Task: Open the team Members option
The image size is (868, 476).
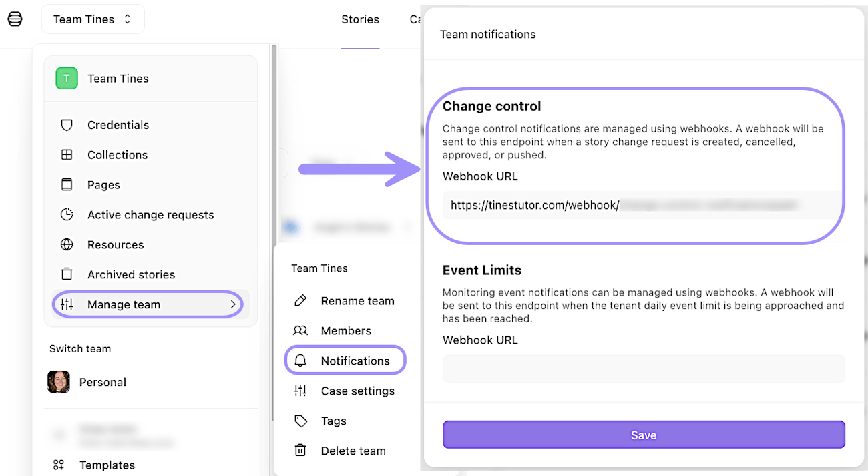Action: [x=345, y=330]
